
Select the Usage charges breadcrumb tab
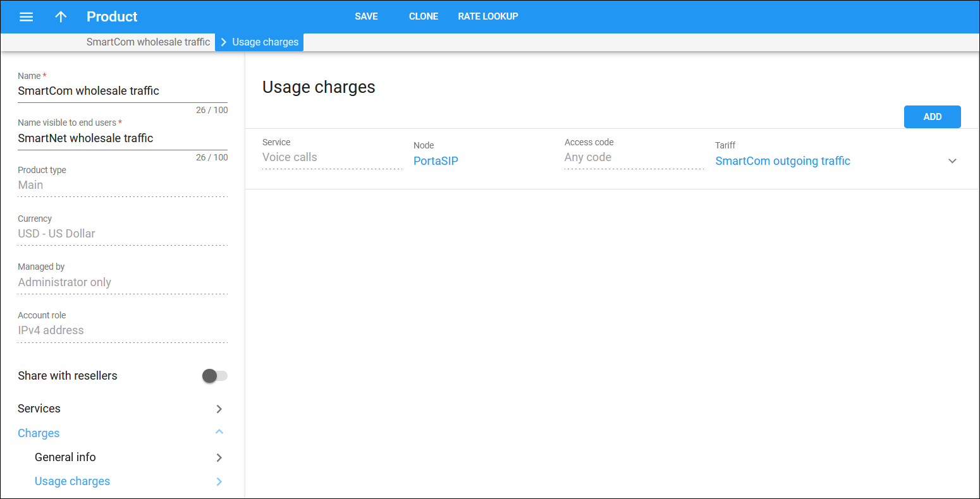coord(259,42)
